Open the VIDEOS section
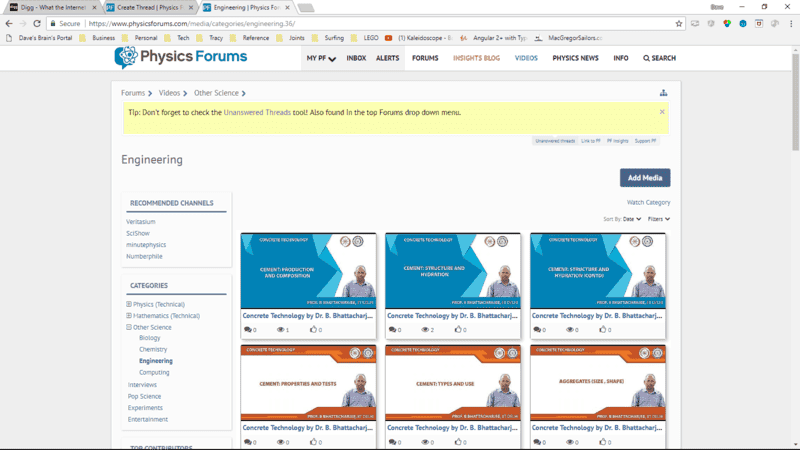Screen dimensions: 800x450 (526, 58)
